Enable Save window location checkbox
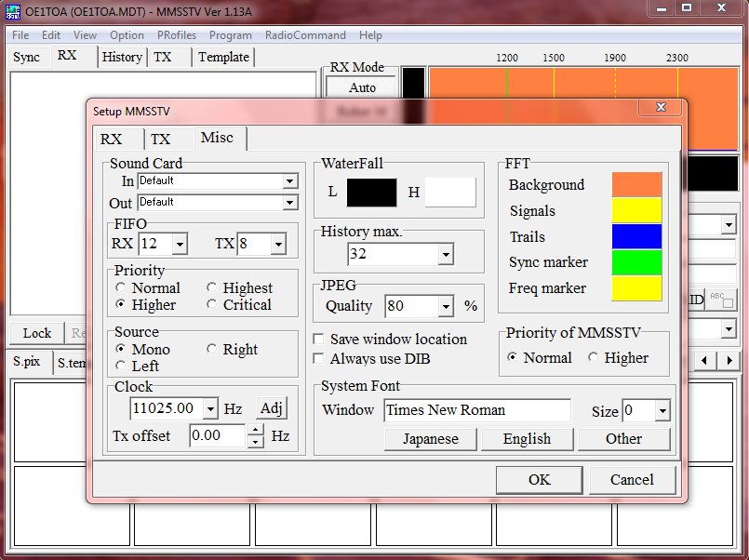Viewport: 749px width, 560px height. (x=318, y=339)
